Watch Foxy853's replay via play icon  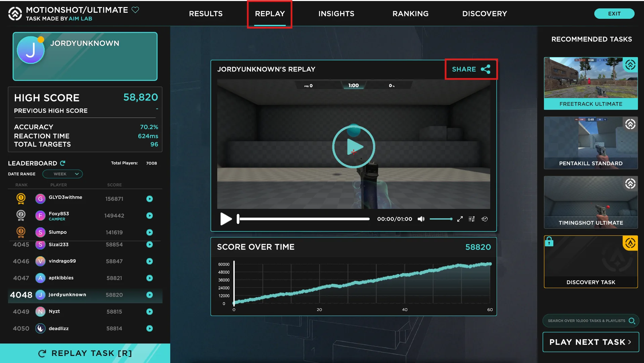[x=149, y=216]
